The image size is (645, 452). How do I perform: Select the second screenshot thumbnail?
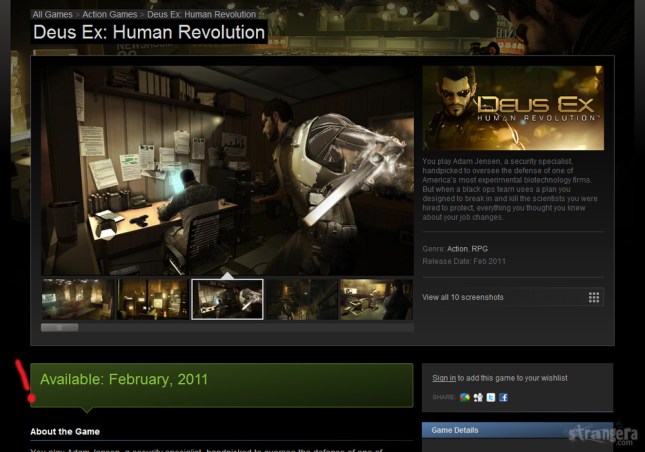click(x=153, y=299)
